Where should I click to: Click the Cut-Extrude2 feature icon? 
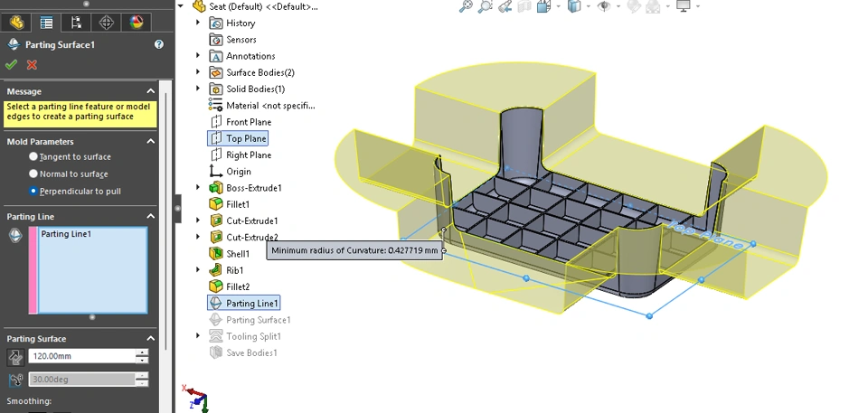pos(215,237)
